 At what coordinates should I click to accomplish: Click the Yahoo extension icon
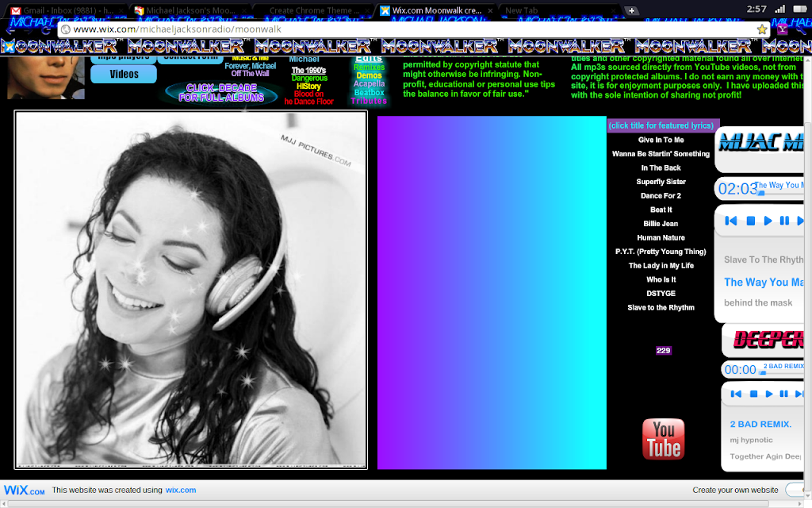point(783,29)
